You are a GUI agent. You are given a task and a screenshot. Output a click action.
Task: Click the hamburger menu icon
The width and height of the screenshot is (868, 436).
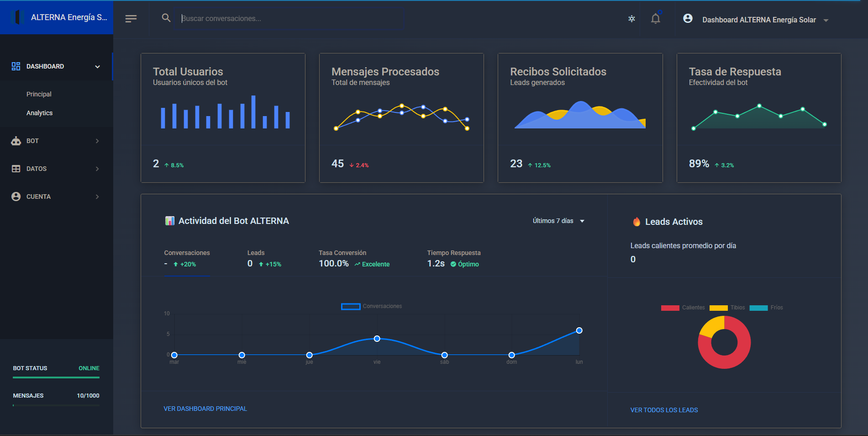(x=131, y=18)
